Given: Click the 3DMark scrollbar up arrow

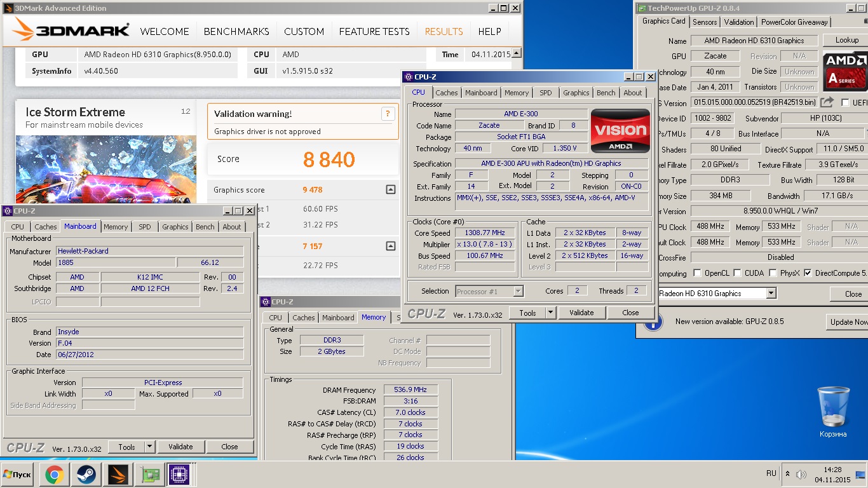Looking at the screenshot, I should click(x=516, y=53).
